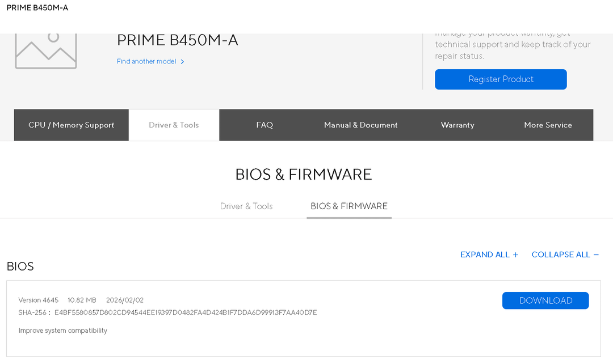The height and width of the screenshot is (364, 613).
Task: Select the Warranty tab
Action: click(457, 125)
